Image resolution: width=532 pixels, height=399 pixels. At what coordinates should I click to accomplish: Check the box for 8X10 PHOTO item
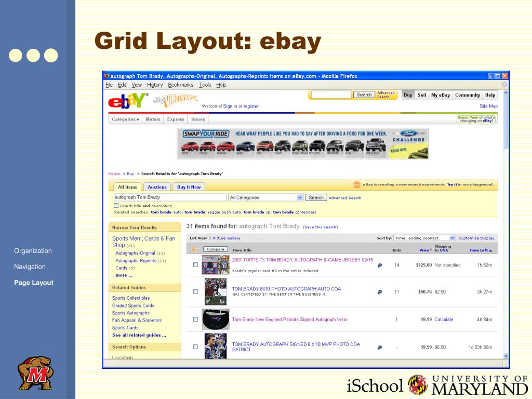(x=195, y=291)
